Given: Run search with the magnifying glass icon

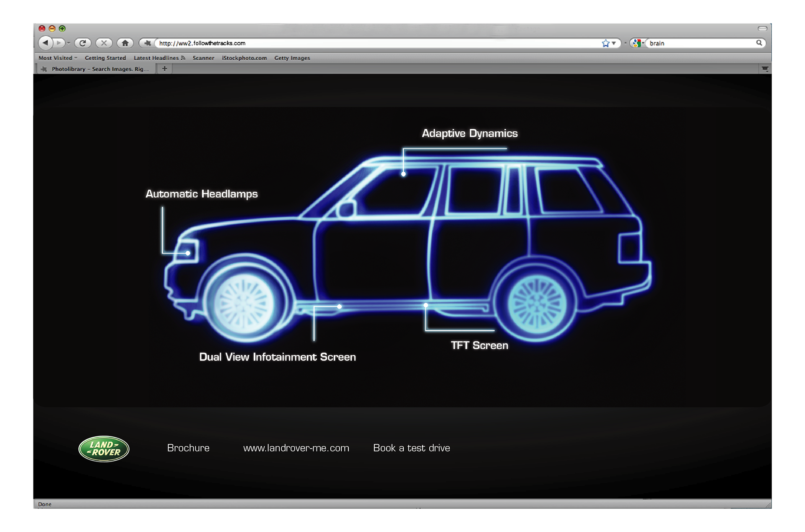Looking at the screenshot, I should pos(759,43).
